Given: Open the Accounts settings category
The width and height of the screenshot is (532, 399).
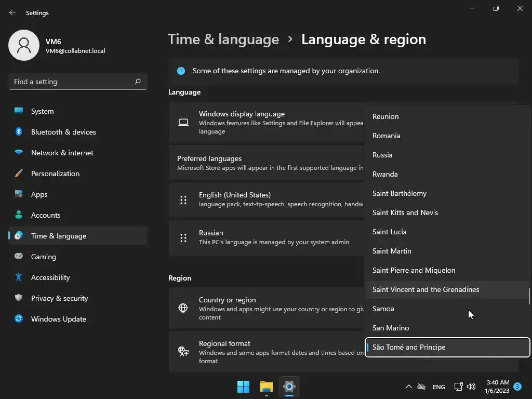Looking at the screenshot, I should click(78, 215).
